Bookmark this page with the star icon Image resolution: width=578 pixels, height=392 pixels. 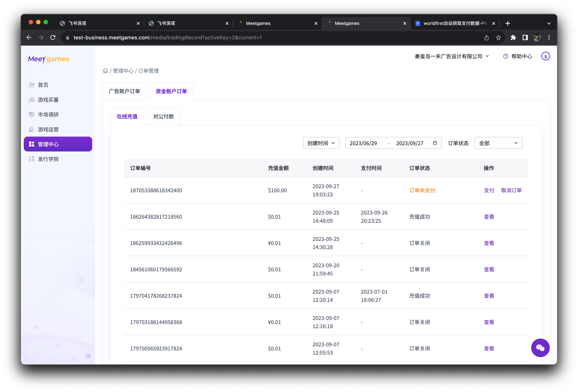(498, 37)
